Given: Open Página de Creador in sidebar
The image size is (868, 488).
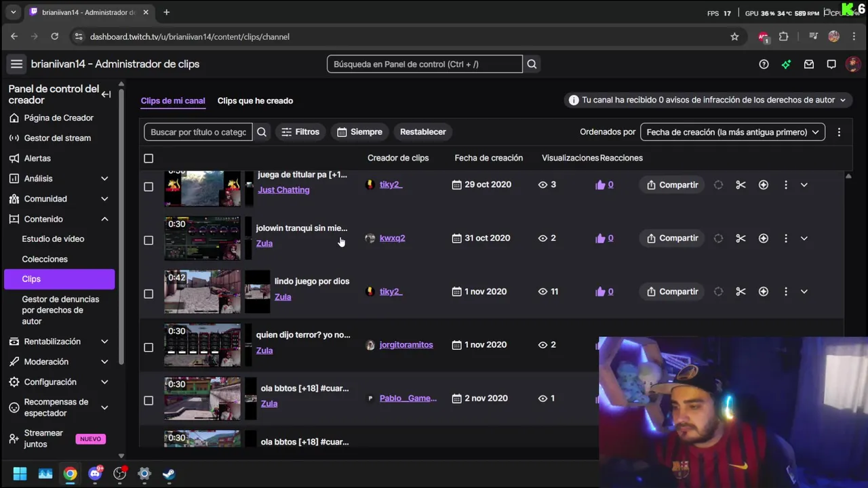Looking at the screenshot, I should [x=58, y=118].
